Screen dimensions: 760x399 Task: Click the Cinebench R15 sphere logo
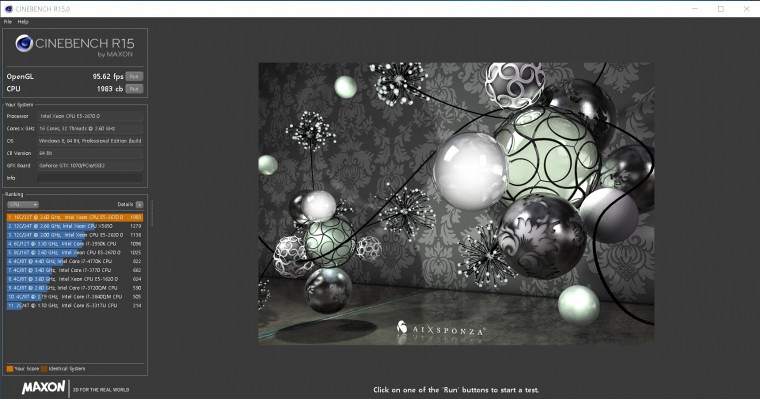point(24,44)
